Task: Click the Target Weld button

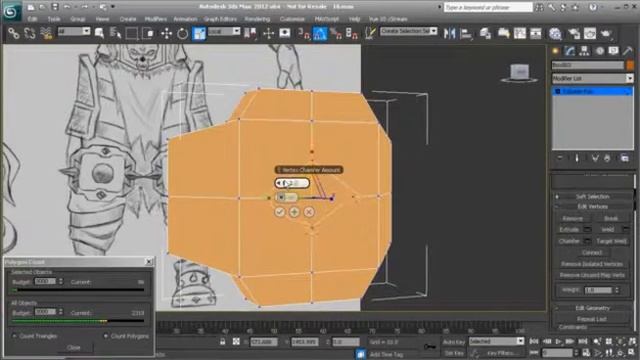Action: click(611, 241)
